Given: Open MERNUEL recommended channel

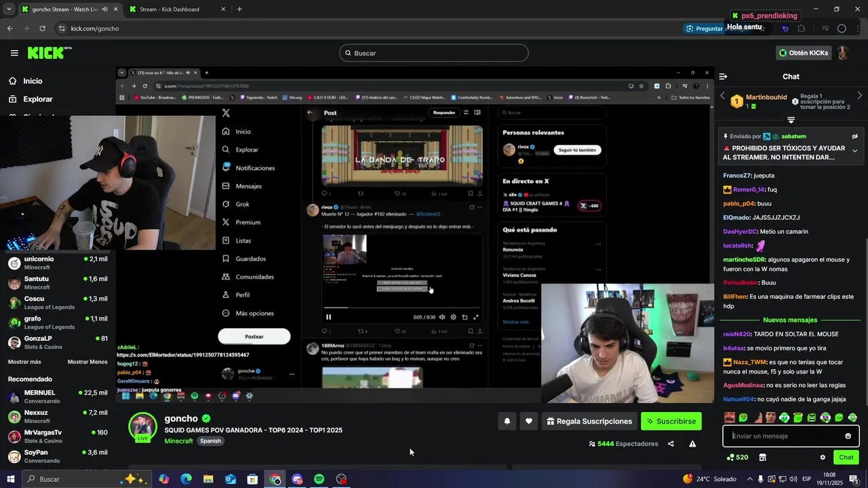Looking at the screenshot, I should click(58, 396).
